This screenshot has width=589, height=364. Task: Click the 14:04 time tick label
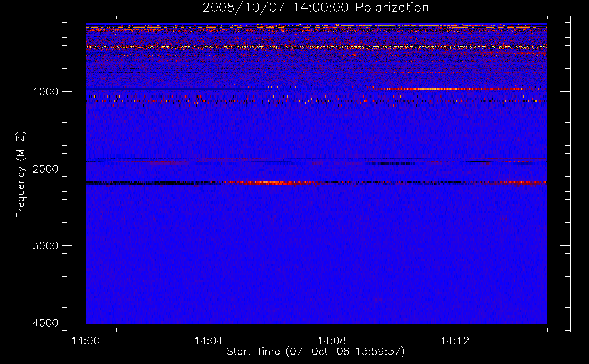coord(209,341)
